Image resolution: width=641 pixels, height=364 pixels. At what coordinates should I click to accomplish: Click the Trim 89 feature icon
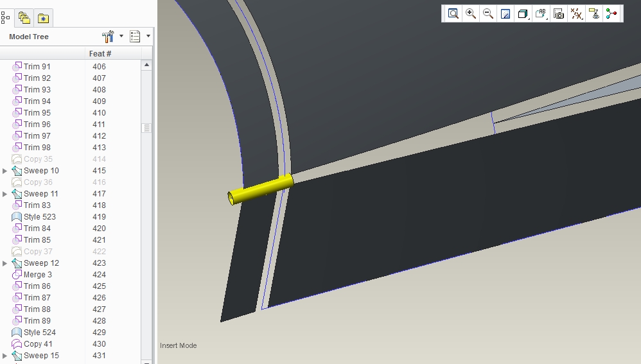tap(17, 321)
